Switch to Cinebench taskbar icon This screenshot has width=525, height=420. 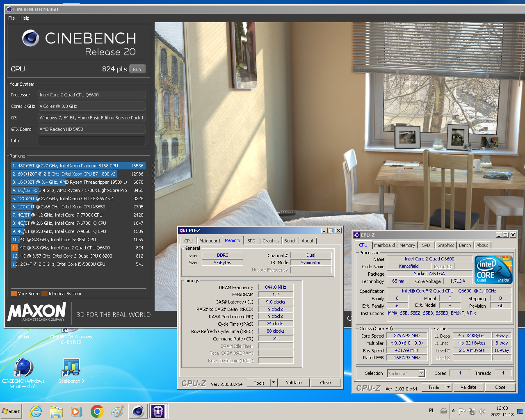[138, 411]
